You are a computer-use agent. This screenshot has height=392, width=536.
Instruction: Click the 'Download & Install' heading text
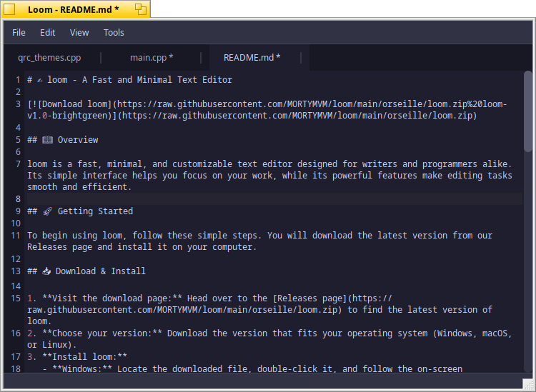pyautogui.click(x=101, y=271)
